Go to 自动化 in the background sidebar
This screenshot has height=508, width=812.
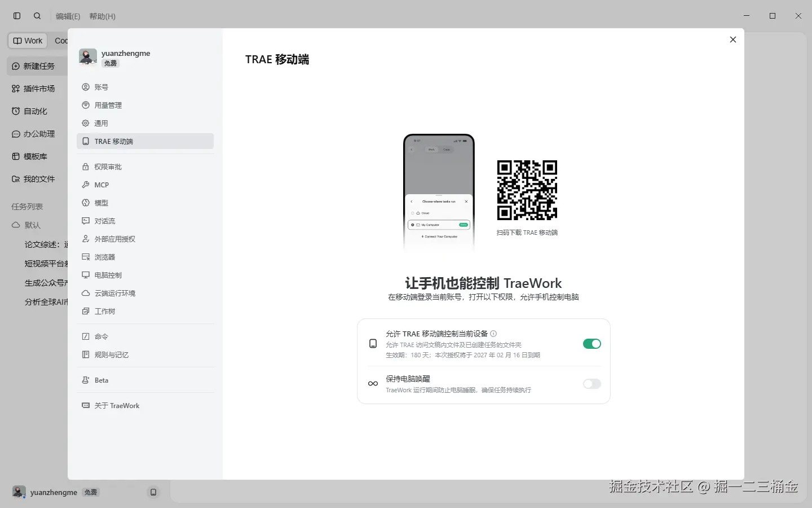tap(37, 111)
